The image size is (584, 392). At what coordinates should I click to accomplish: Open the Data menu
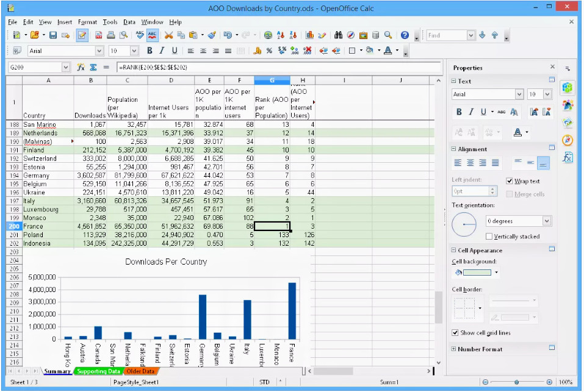tap(129, 21)
